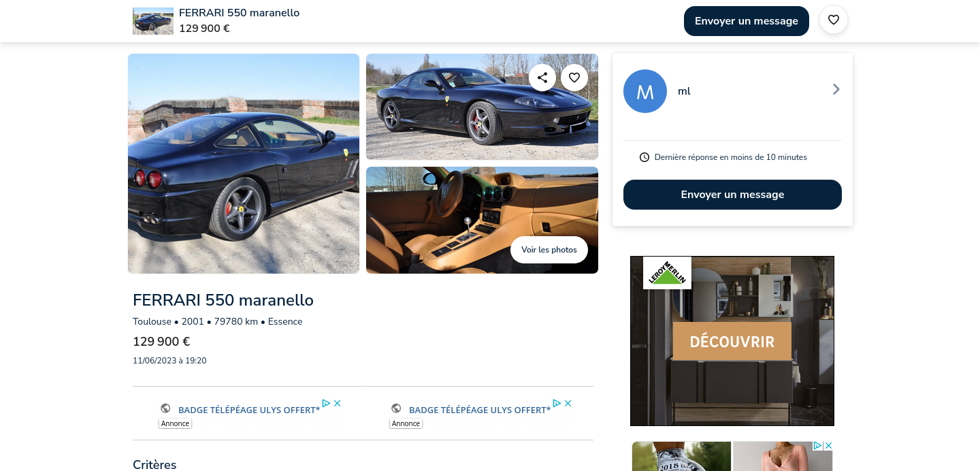
Task: Click the share icon on the car photo
Action: click(x=542, y=78)
